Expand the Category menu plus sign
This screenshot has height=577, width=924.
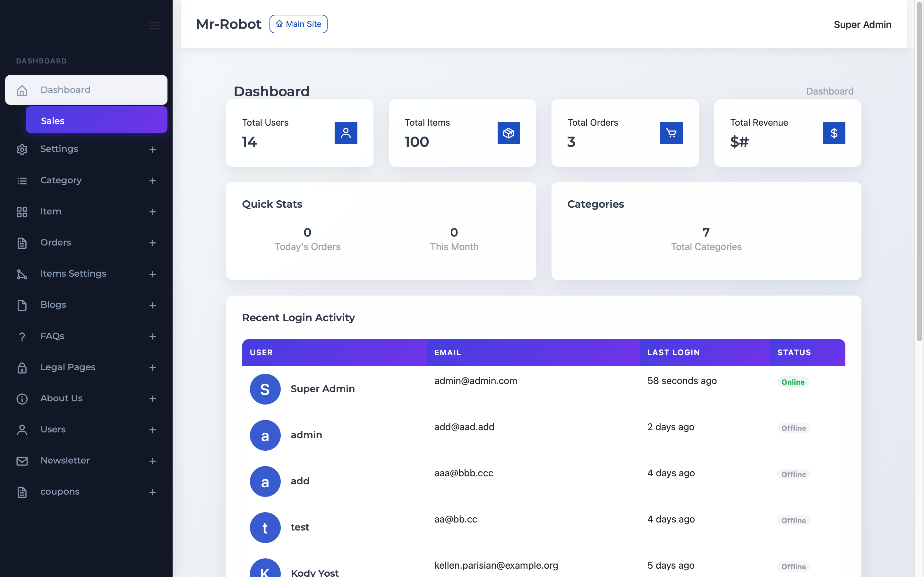[x=152, y=180]
